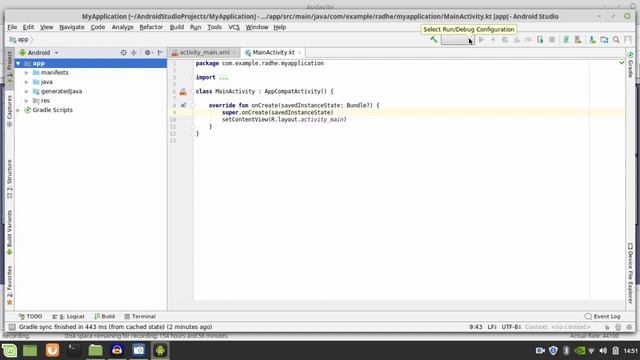Close the MainActivity.kt tab

(300, 53)
